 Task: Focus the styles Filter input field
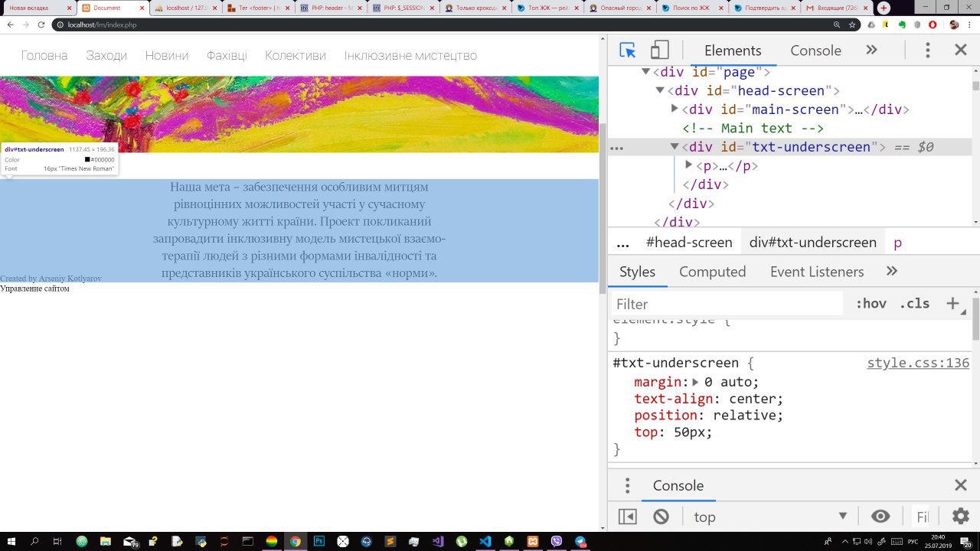coord(727,304)
